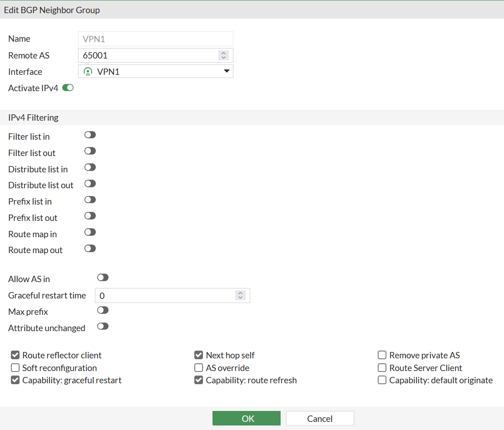Focus the Graceful restart time field
The width and height of the screenshot is (504, 430).
point(163,295)
